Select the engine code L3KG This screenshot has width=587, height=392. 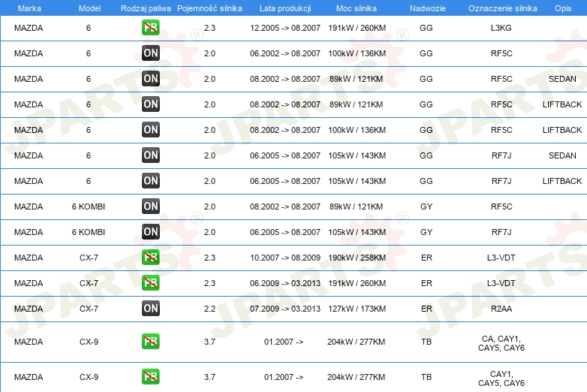[x=501, y=28]
